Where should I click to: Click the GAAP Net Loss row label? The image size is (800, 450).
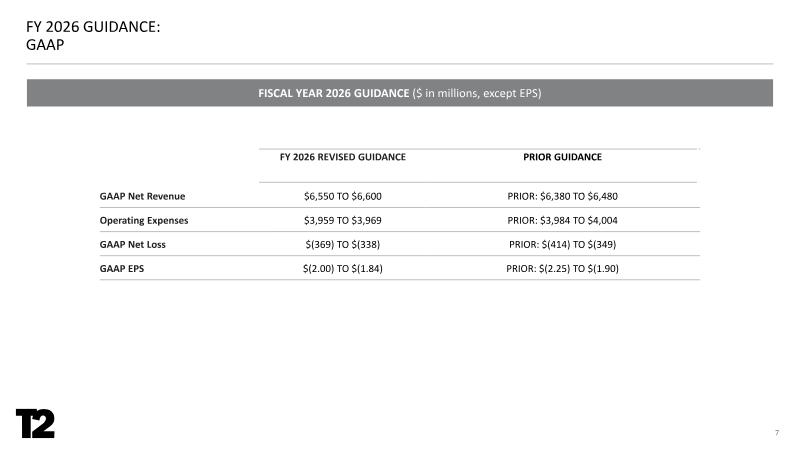tap(133, 244)
